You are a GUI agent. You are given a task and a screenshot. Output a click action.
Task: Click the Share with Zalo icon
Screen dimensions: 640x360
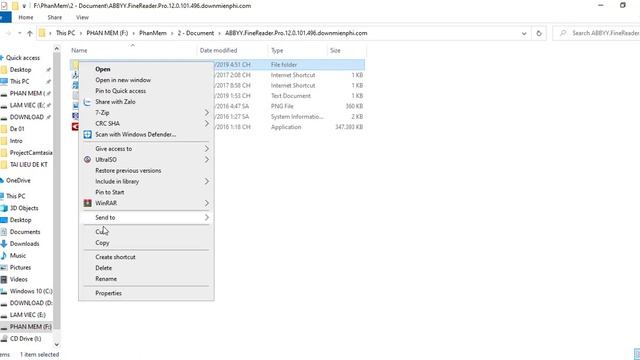[x=87, y=102]
